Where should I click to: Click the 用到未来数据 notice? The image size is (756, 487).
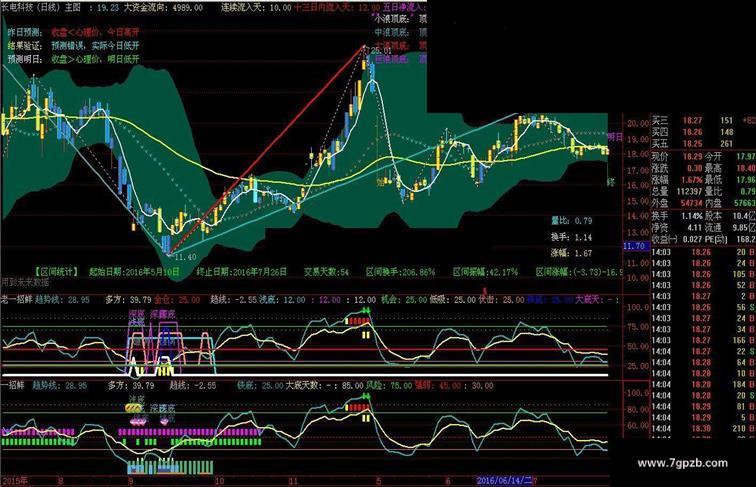point(25,283)
